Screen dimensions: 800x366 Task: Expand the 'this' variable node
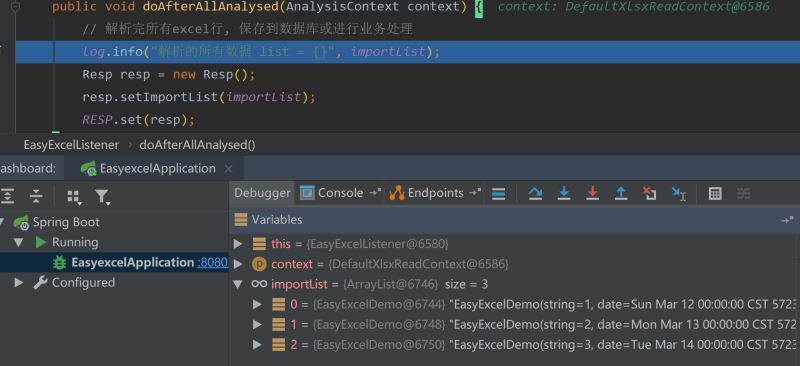point(238,244)
